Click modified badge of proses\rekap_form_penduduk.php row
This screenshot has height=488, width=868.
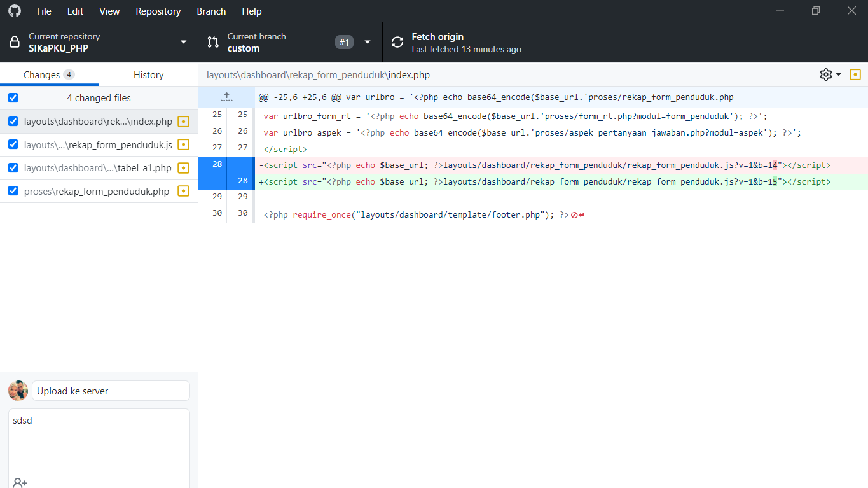[183, 191]
